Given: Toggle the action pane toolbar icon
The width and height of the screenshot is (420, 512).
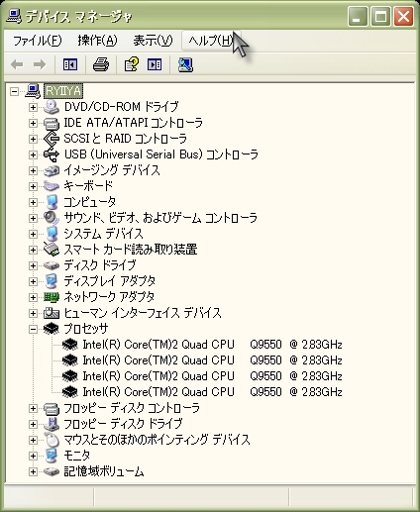Looking at the screenshot, I should click(x=155, y=64).
